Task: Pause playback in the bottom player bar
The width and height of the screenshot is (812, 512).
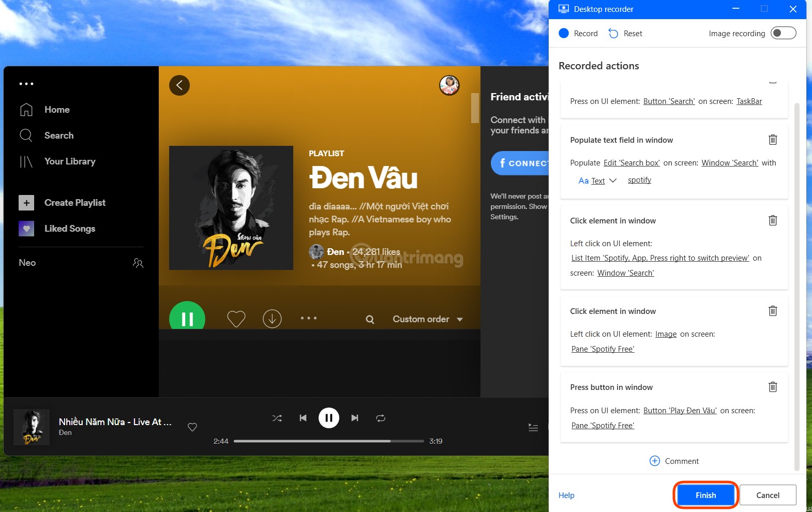Action: point(329,418)
